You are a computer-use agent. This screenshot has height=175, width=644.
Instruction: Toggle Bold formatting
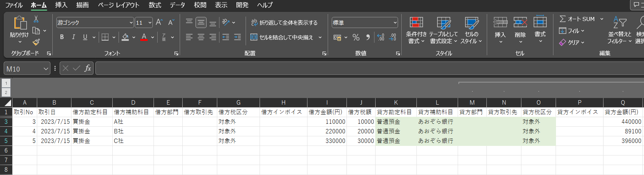pyautogui.click(x=62, y=37)
